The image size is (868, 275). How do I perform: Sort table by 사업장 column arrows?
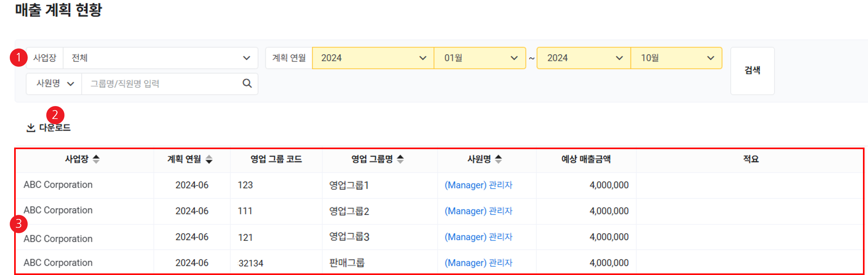(96, 159)
